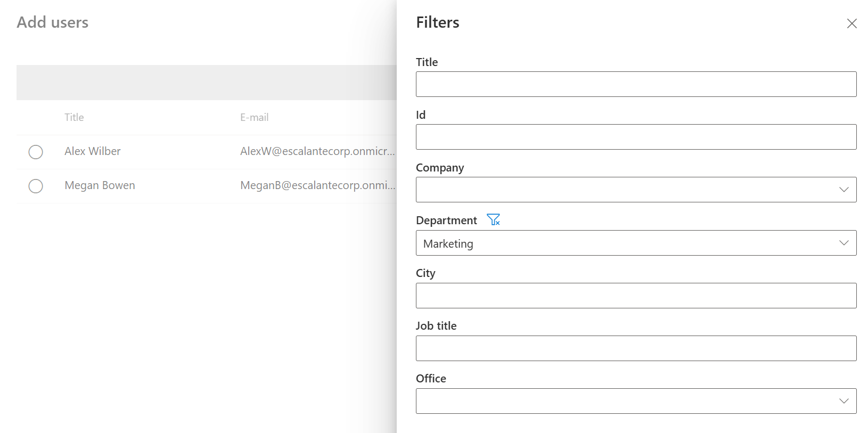Click Alex Wilber's email address
Viewport: 868px width, 433px height.
click(317, 151)
